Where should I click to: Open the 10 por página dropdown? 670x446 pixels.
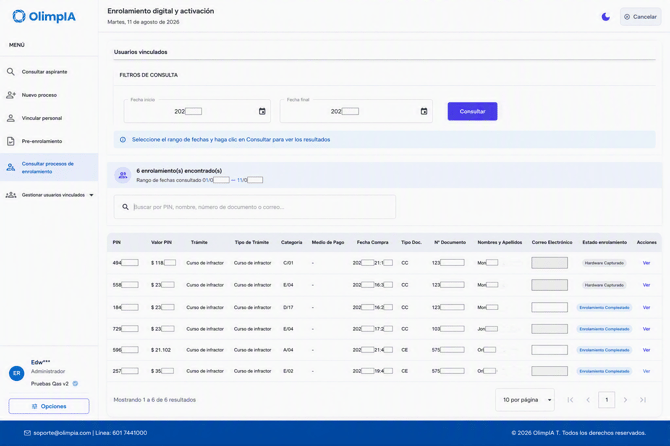point(525,400)
